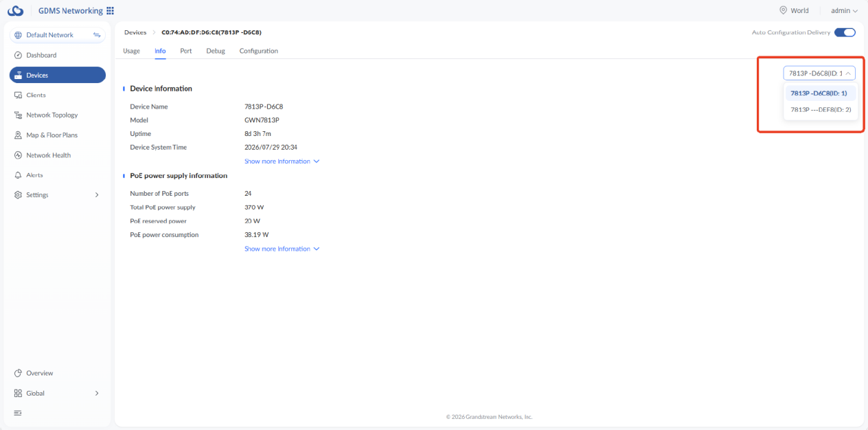The height and width of the screenshot is (430, 868).
Task: Switch to the Debug tab
Action: point(216,51)
